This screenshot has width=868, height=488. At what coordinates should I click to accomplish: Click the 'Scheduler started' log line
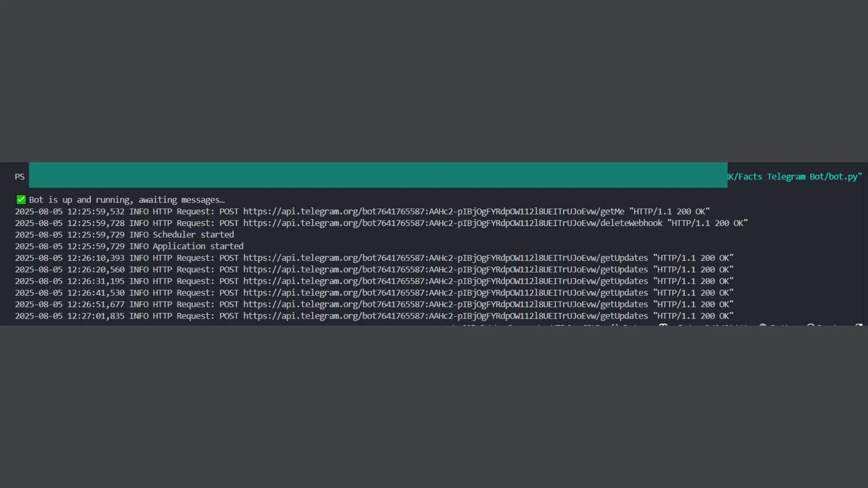point(193,235)
